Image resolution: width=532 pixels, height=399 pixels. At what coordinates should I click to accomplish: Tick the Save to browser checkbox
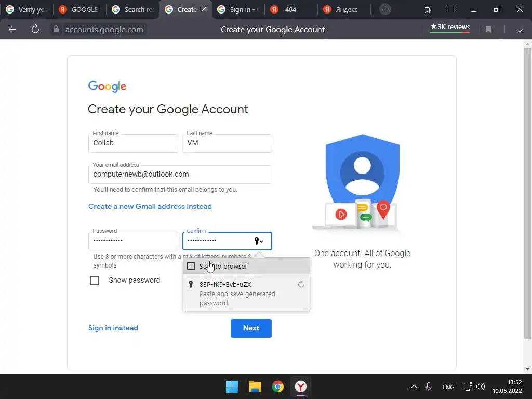tap(191, 266)
